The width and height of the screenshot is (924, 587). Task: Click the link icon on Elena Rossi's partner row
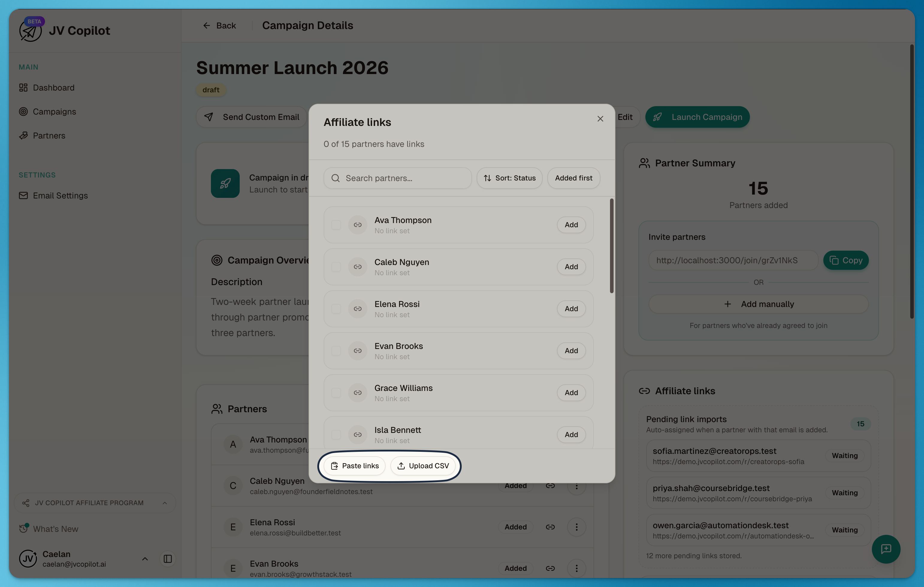tap(550, 527)
